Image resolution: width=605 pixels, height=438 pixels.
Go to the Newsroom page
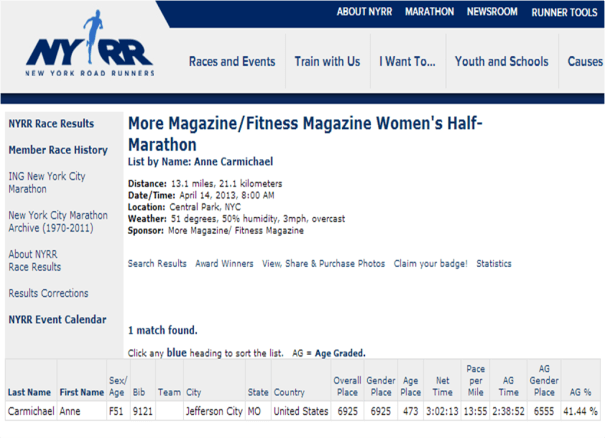coord(492,12)
